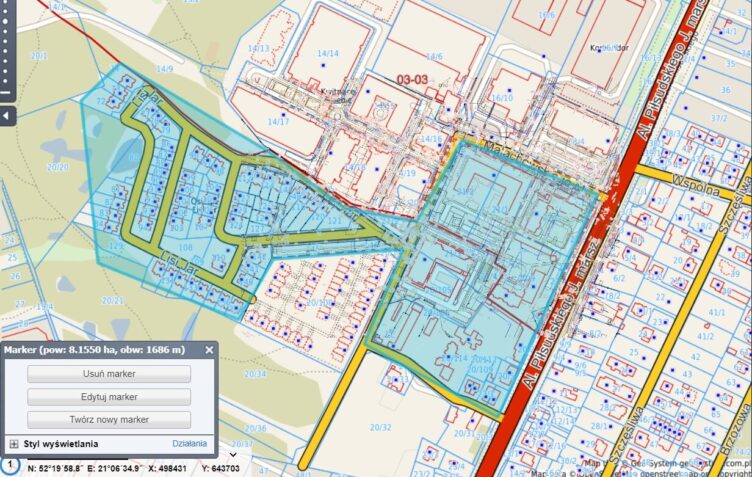Click the 03-03 district label
The image size is (752, 477).
point(411,78)
